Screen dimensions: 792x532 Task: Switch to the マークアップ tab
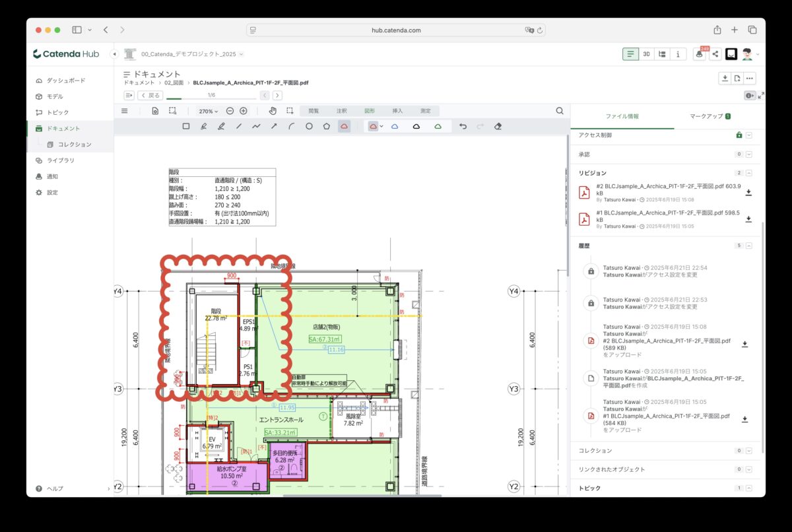coord(709,116)
